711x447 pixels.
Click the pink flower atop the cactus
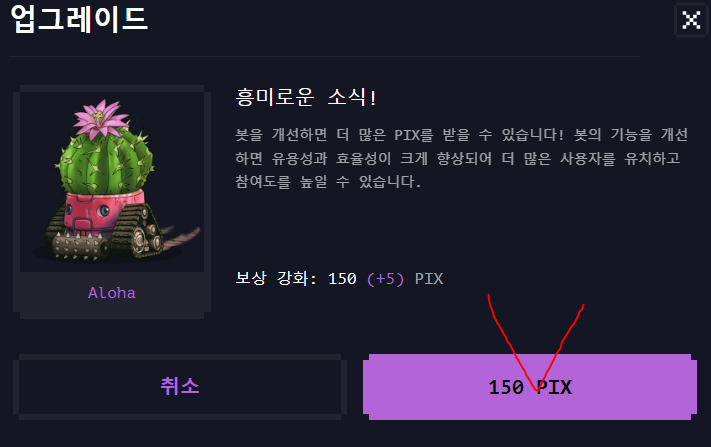click(101, 120)
